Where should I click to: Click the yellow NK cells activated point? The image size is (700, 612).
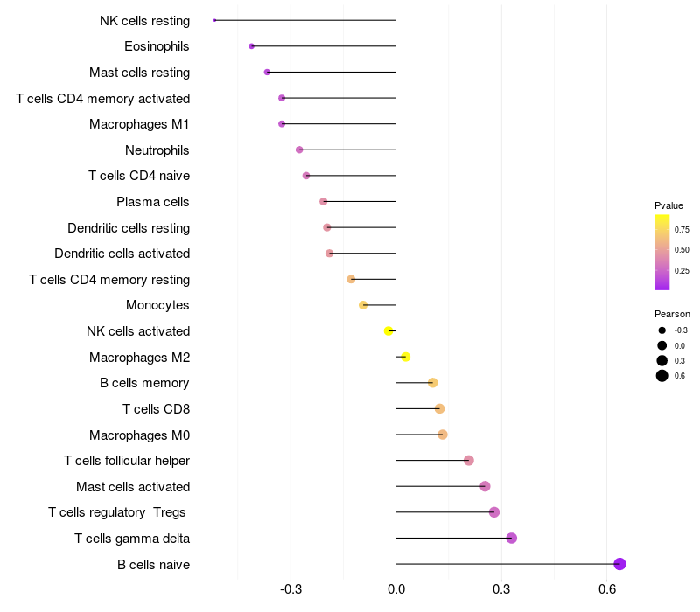click(388, 330)
